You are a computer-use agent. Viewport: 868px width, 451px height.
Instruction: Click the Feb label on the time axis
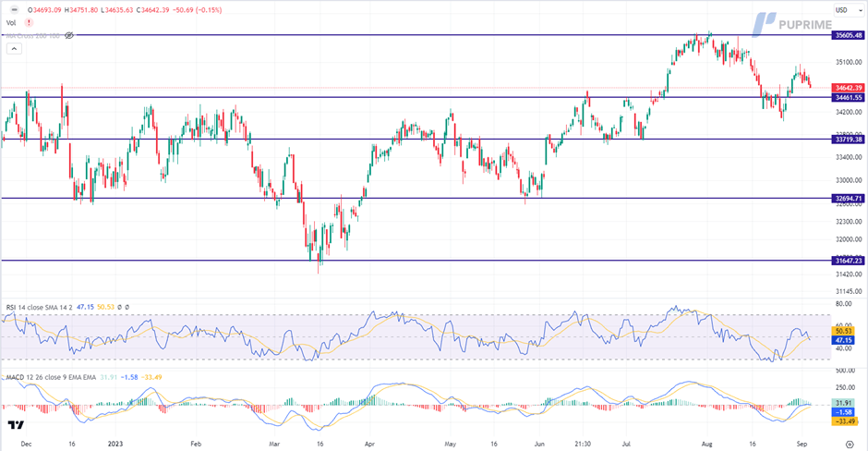[x=196, y=444]
